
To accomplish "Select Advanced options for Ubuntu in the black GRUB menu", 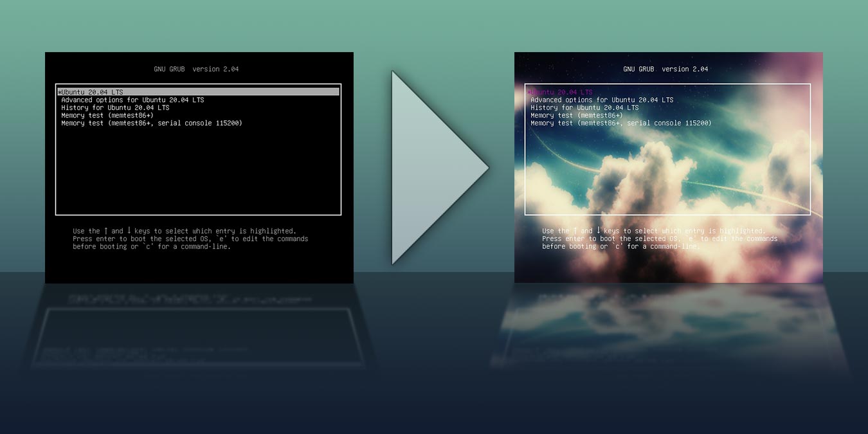I will click(132, 100).
